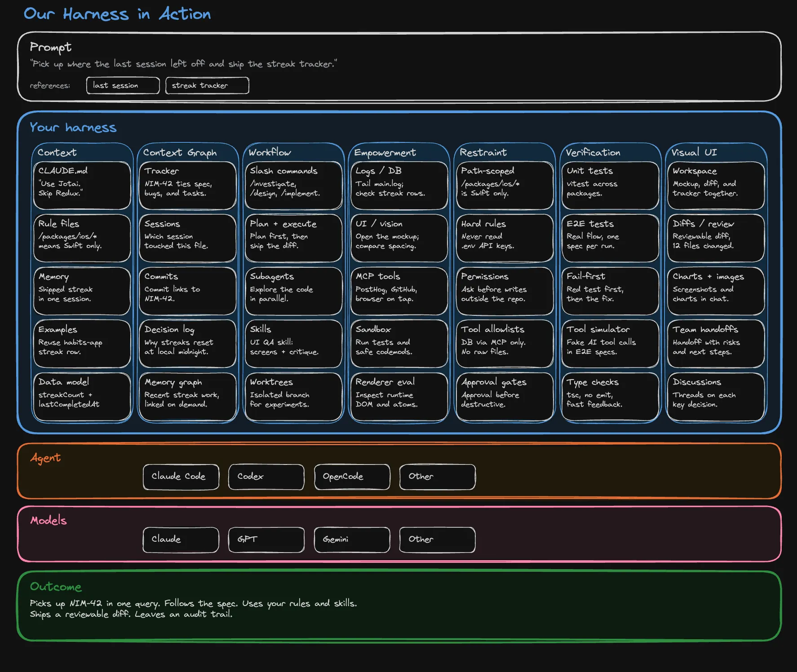
Task: Open the Charts + images card
Action: click(x=716, y=291)
